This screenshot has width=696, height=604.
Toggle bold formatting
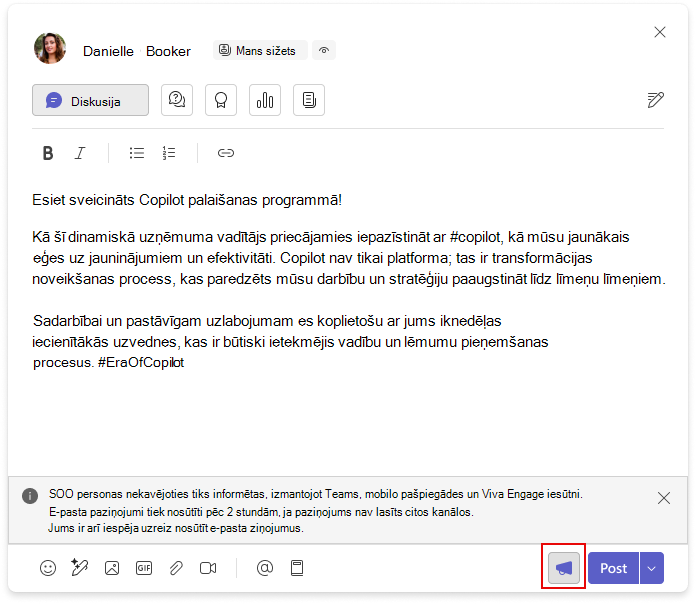click(48, 153)
